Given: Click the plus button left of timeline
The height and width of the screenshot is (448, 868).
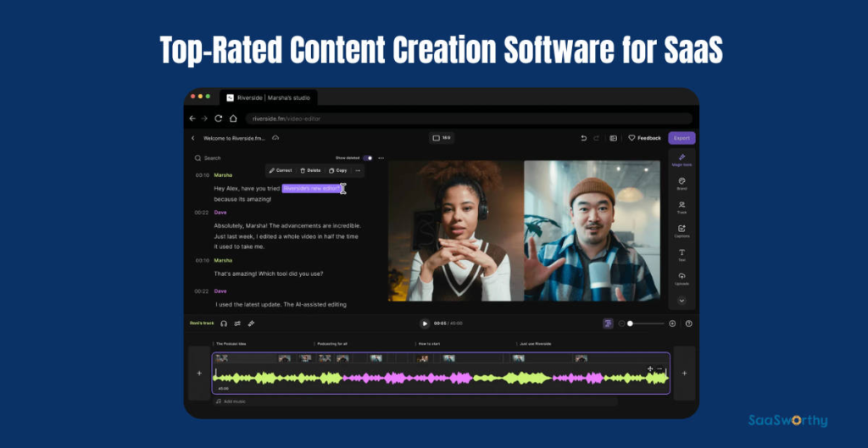Looking at the screenshot, I should pos(199,373).
